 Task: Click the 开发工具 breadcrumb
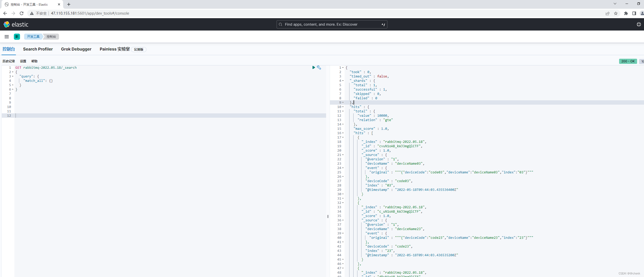(33, 37)
